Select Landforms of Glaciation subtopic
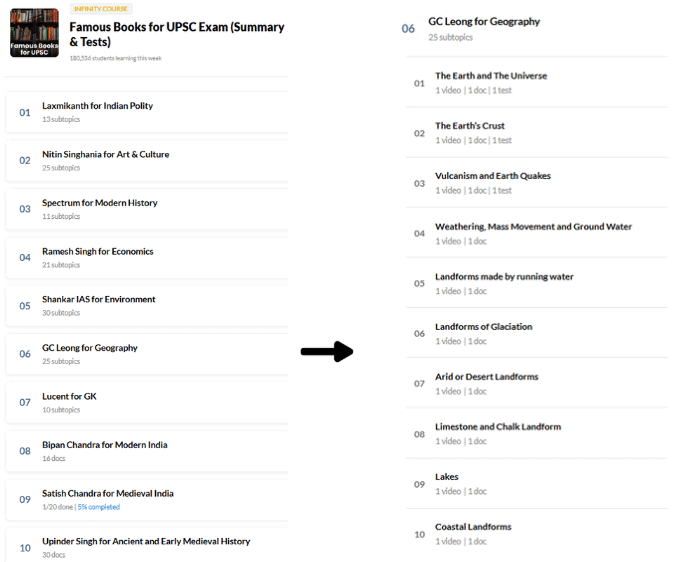 pyautogui.click(x=536, y=333)
